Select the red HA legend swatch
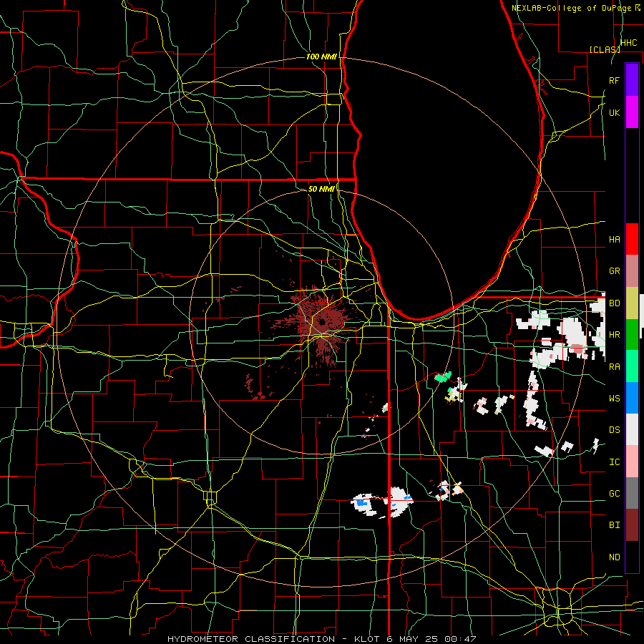The height and width of the screenshot is (644, 644). (x=632, y=239)
